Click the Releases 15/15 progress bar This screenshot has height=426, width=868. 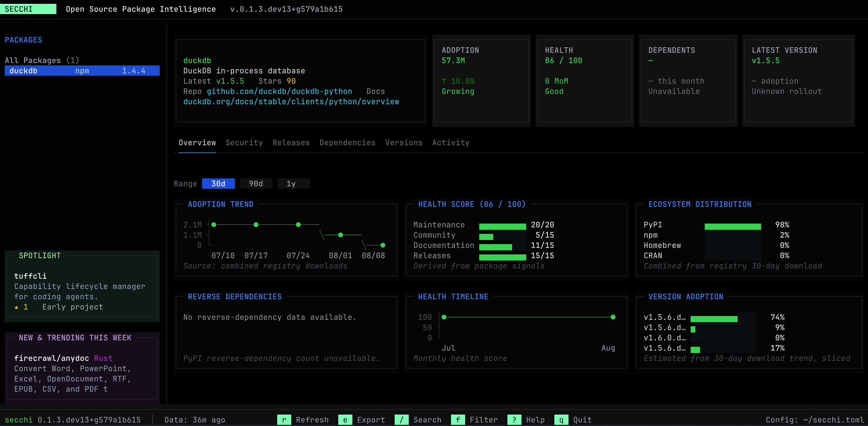pos(502,257)
